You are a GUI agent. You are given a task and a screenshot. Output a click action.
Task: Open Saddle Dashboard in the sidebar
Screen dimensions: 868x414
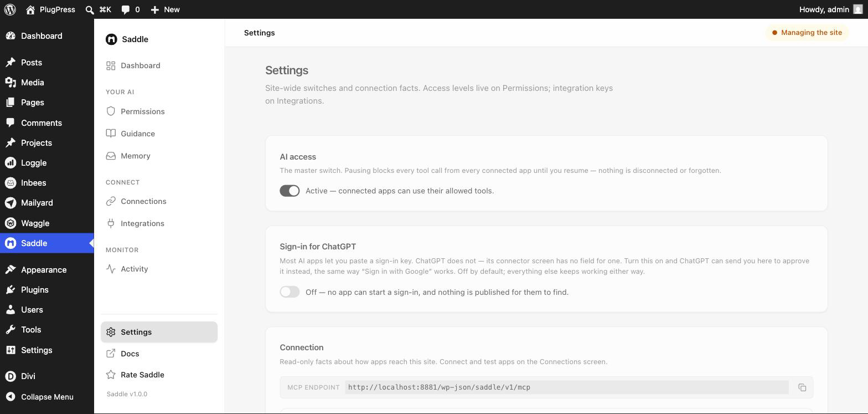pyautogui.click(x=159, y=65)
